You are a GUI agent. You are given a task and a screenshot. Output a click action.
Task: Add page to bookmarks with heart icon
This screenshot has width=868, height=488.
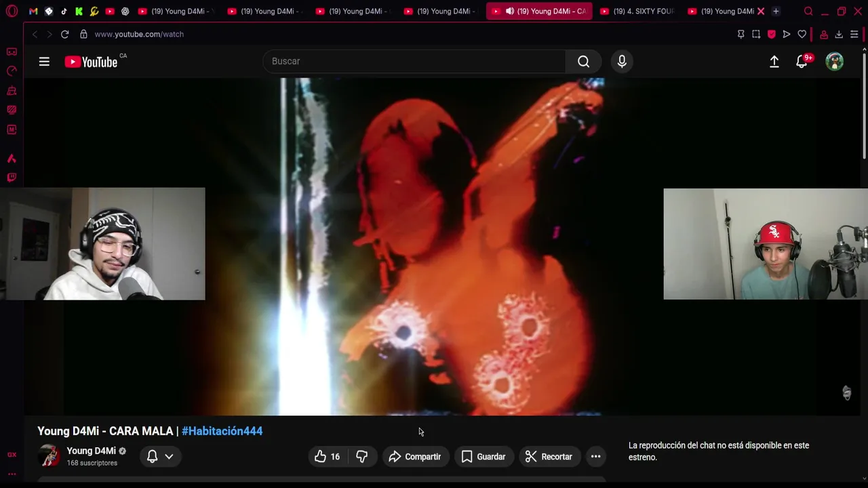point(802,34)
